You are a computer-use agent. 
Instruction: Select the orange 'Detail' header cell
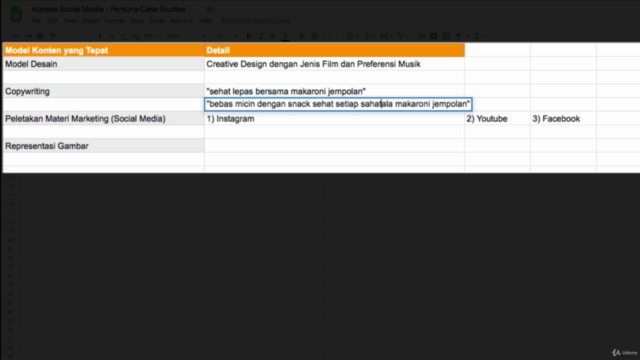334,50
